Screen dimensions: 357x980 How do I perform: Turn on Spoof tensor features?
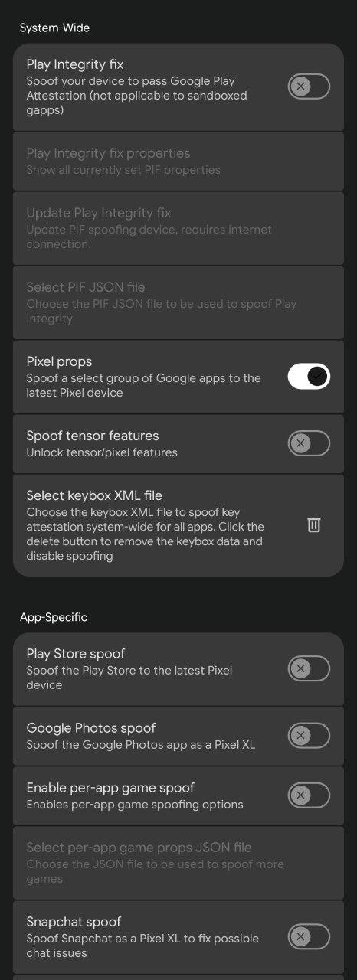click(x=309, y=443)
